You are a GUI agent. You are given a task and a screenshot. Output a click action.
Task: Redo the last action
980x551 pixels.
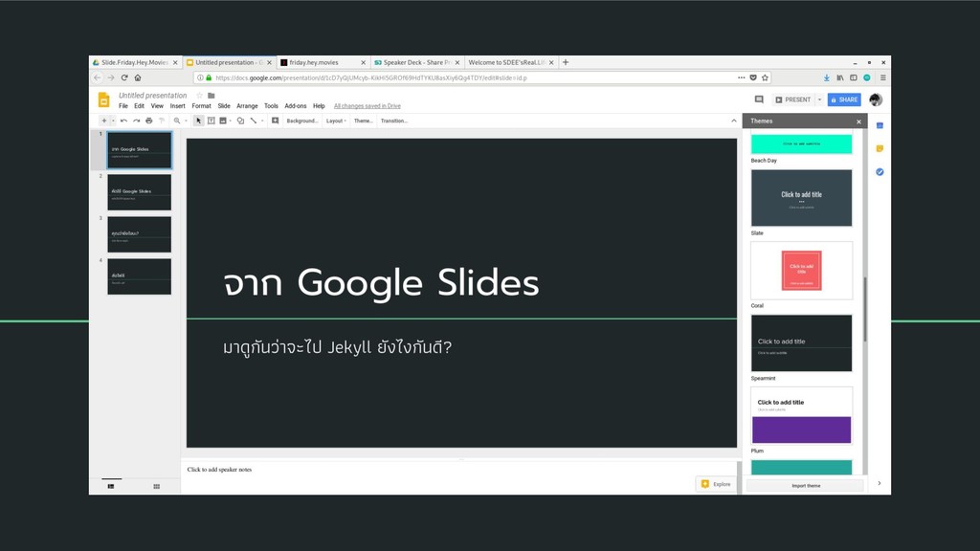(x=136, y=121)
